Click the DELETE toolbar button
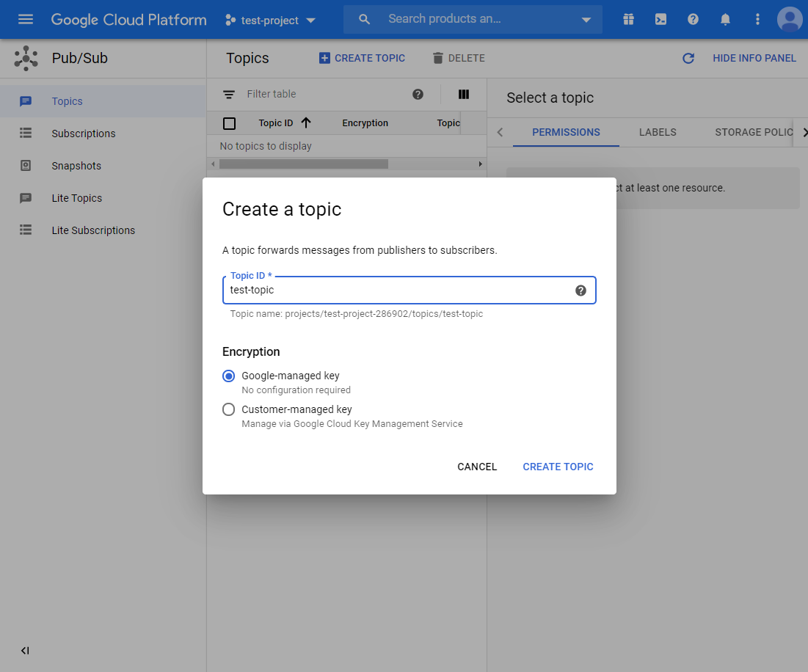The width and height of the screenshot is (808, 672). [459, 58]
